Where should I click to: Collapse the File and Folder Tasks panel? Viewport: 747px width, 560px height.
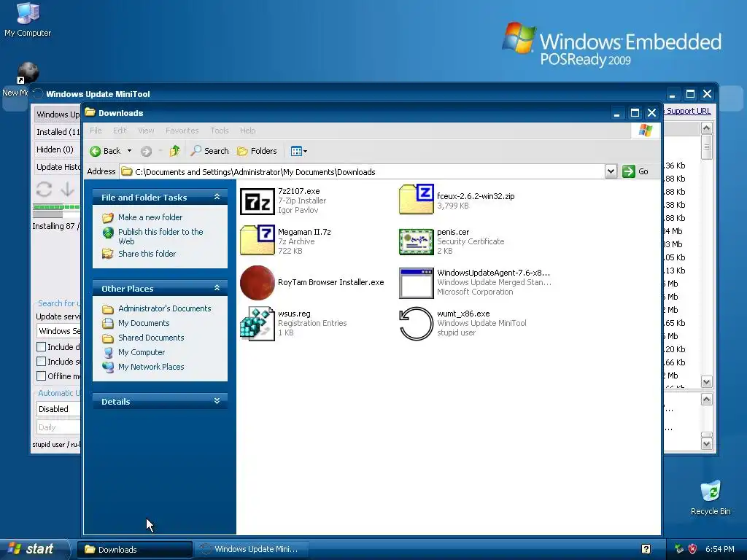tap(217, 197)
